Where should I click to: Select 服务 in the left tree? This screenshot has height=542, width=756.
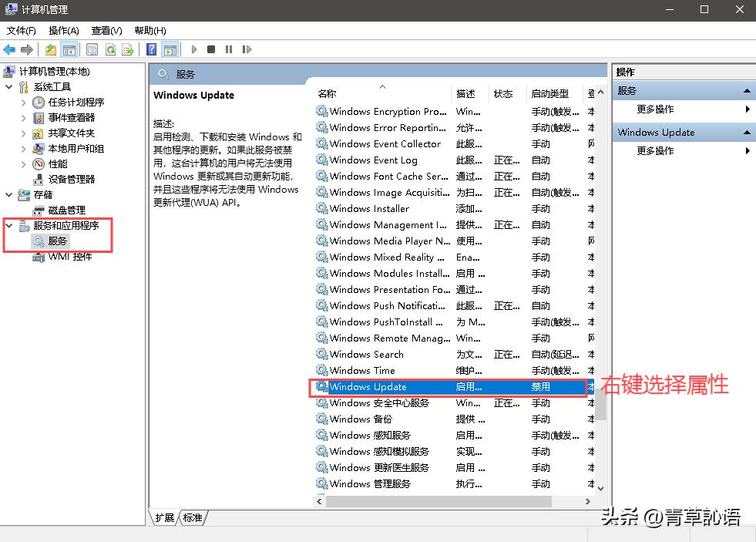(57, 241)
